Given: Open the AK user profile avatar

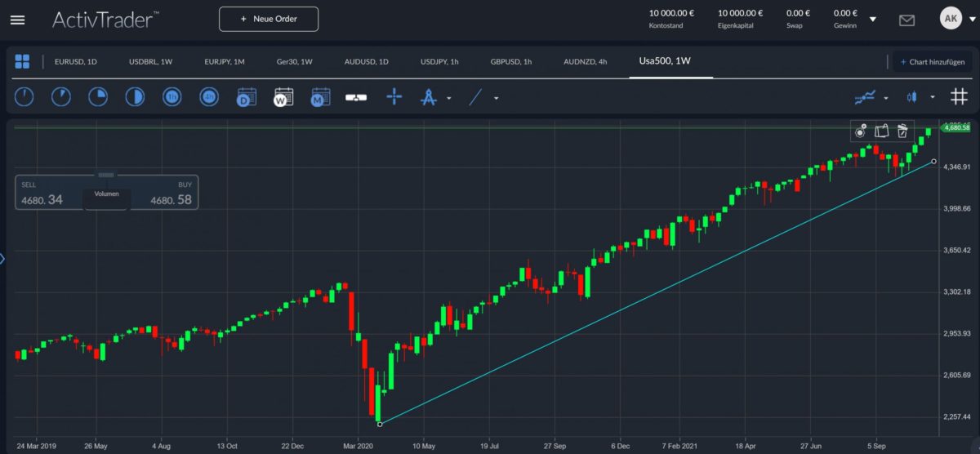Looking at the screenshot, I should (x=951, y=18).
